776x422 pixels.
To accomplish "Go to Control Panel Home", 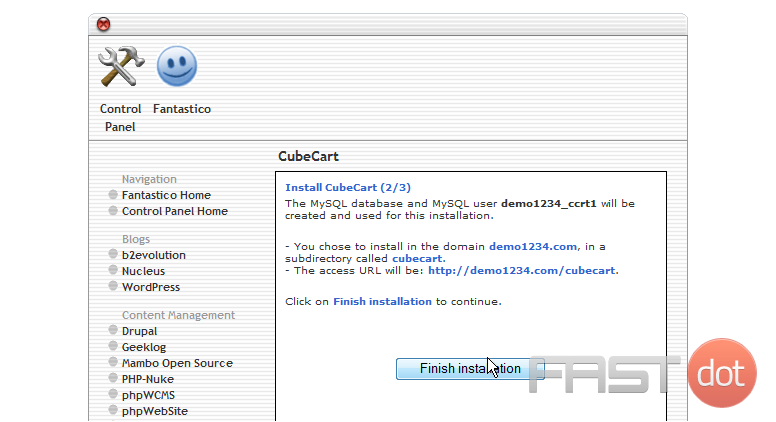I will click(175, 211).
